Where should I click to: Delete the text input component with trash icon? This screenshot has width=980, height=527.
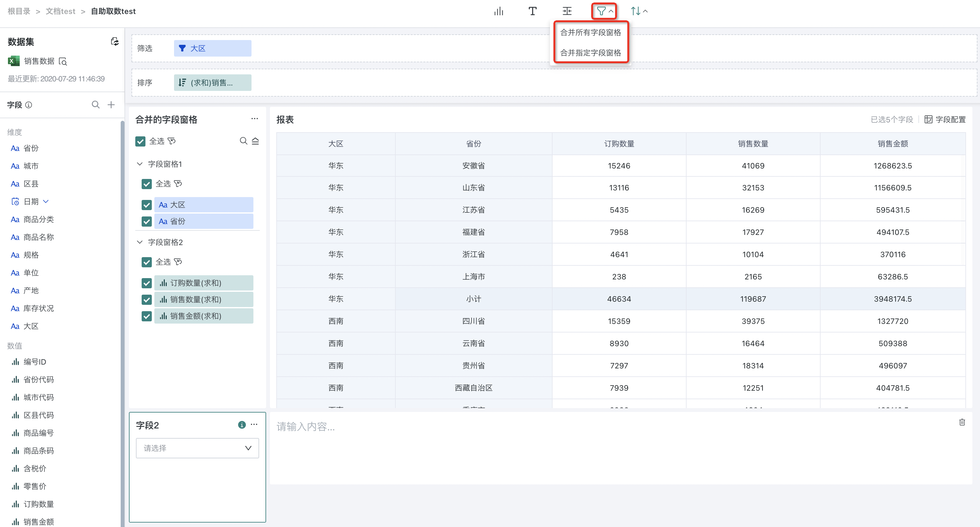pyautogui.click(x=962, y=422)
